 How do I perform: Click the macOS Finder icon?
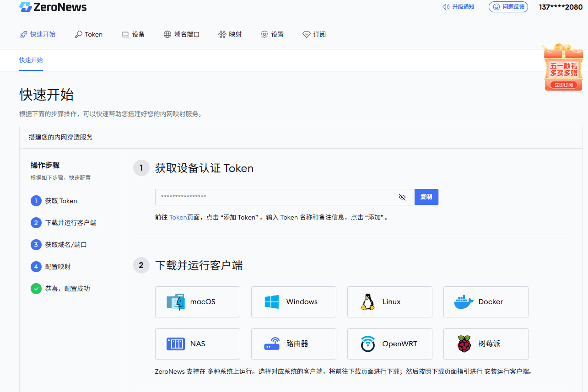click(x=176, y=302)
